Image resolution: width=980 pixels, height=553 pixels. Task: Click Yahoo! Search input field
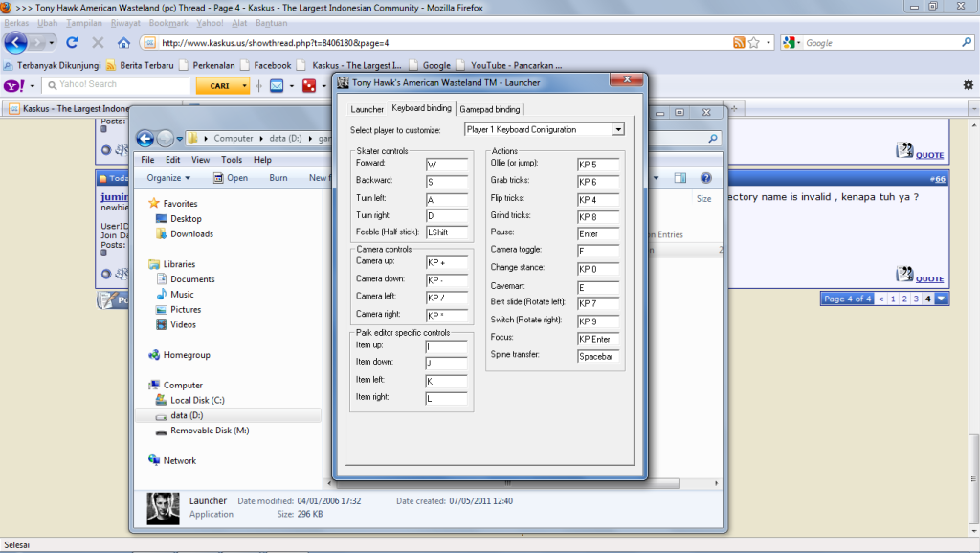[x=116, y=84]
